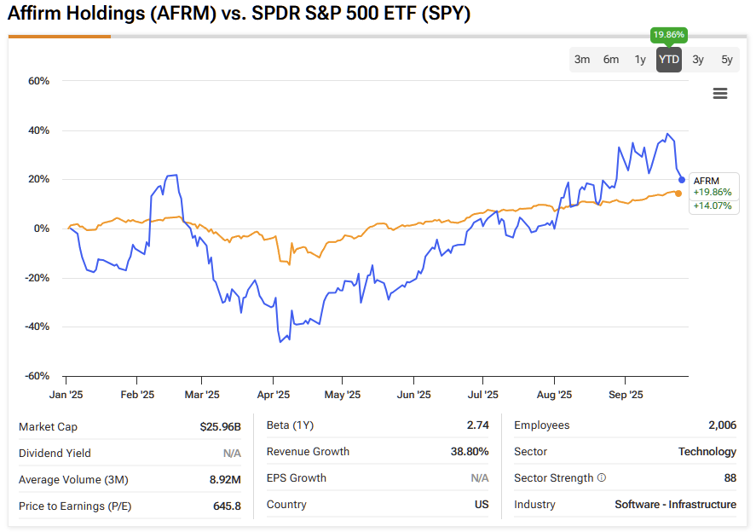Click the Price to Earnings (P/E) label

(x=75, y=506)
